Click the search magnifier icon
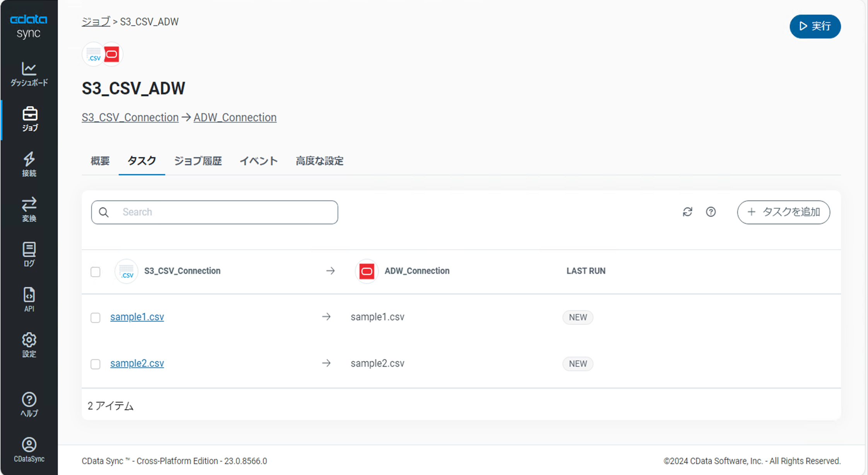 point(104,212)
